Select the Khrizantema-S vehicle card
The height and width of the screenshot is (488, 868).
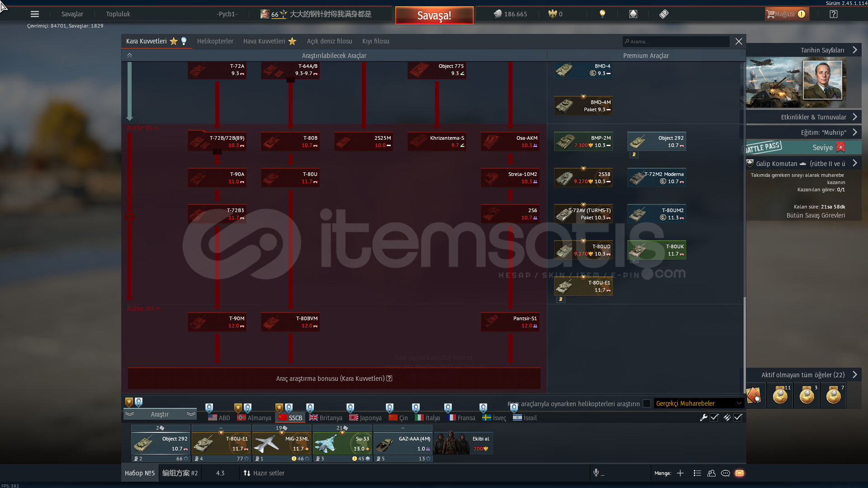pyautogui.click(x=437, y=142)
